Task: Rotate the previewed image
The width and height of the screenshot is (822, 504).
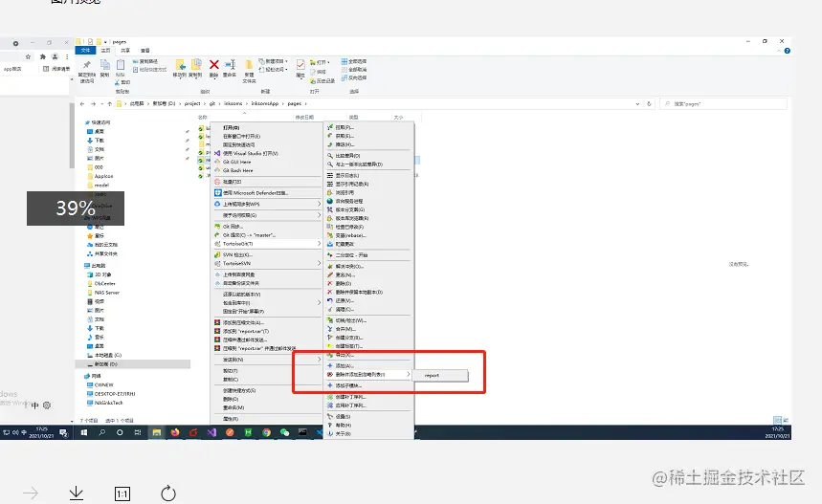Action: (168, 493)
